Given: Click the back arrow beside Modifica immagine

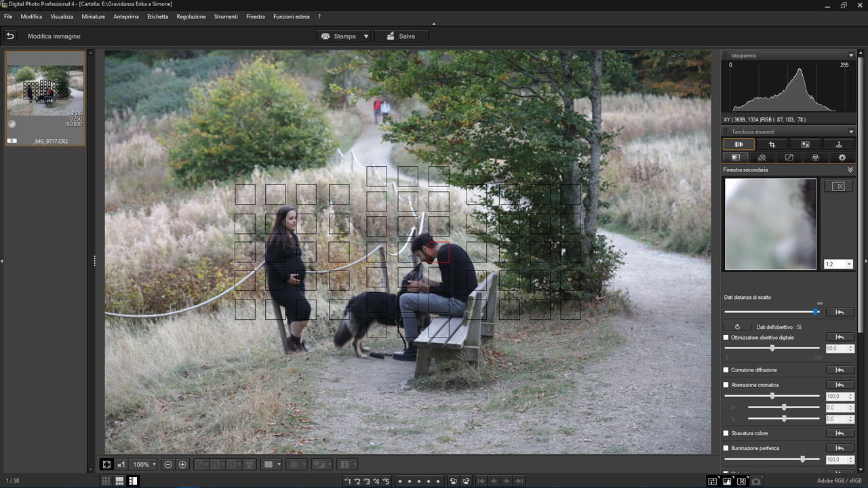Looking at the screenshot, I should click(x=10, y=36).
